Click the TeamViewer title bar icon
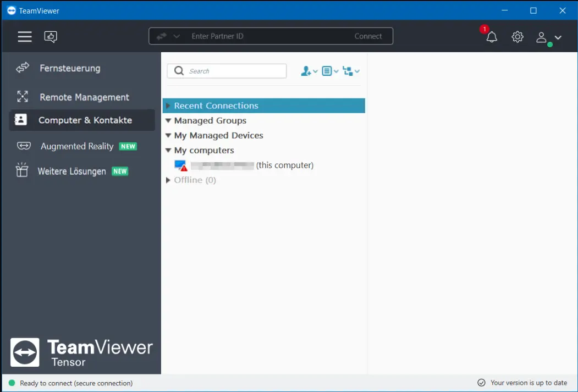The height and width of the screenshot is (392, 578). pyautogui.click(x=12, y=10)
